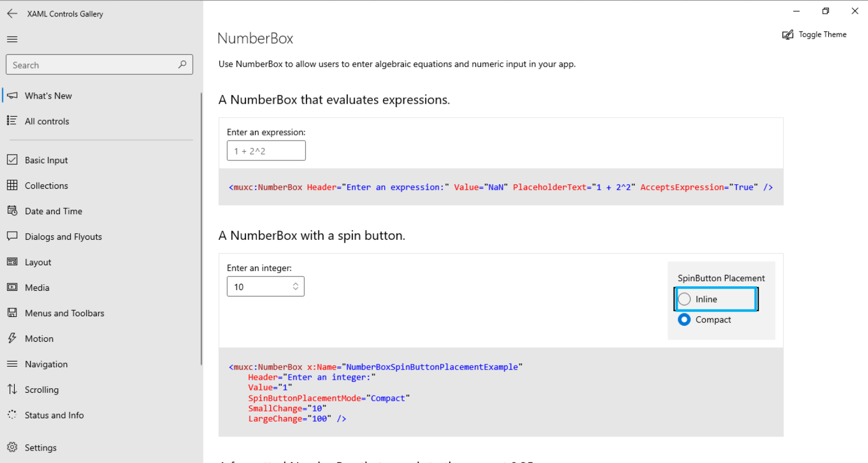Click the Collections grid icon

click(12, 185)
